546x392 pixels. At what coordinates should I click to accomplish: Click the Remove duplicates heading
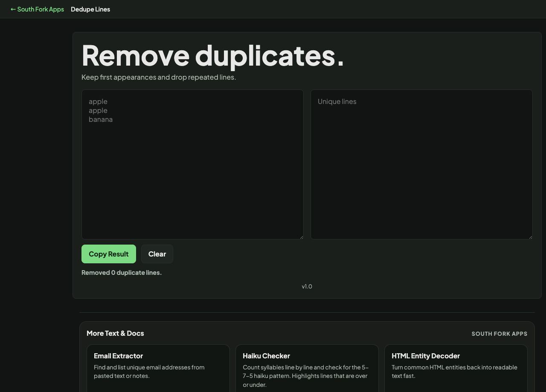pyautogui.click(x=213, y=55)
